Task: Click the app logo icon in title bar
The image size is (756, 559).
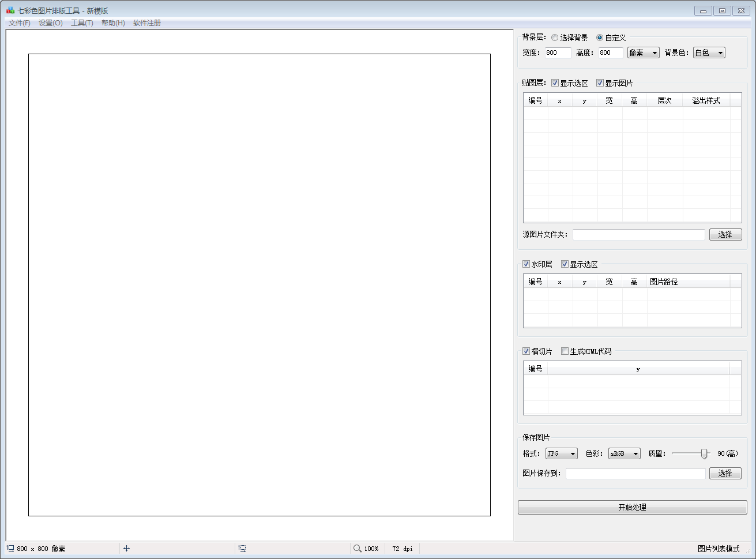Action: pos(10,10)
